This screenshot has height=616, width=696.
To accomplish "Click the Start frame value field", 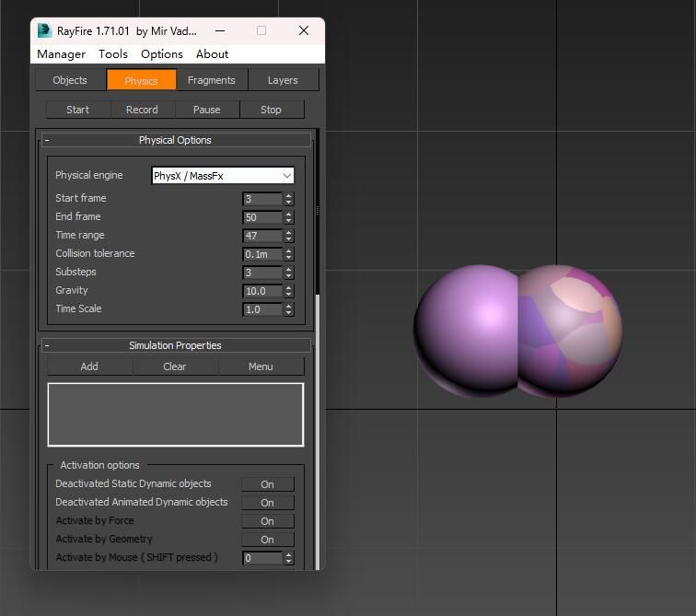I will [x=262, y=199].
